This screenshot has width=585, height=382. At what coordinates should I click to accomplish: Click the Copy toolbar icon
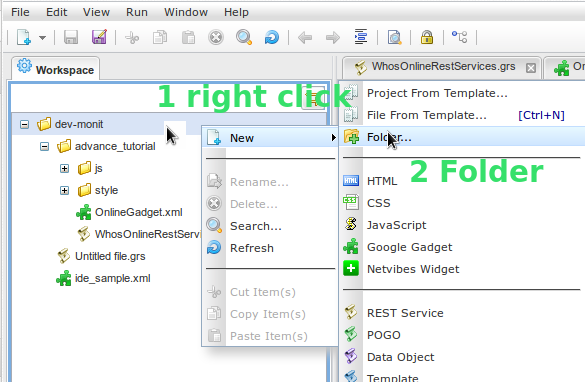coord(160,37)
